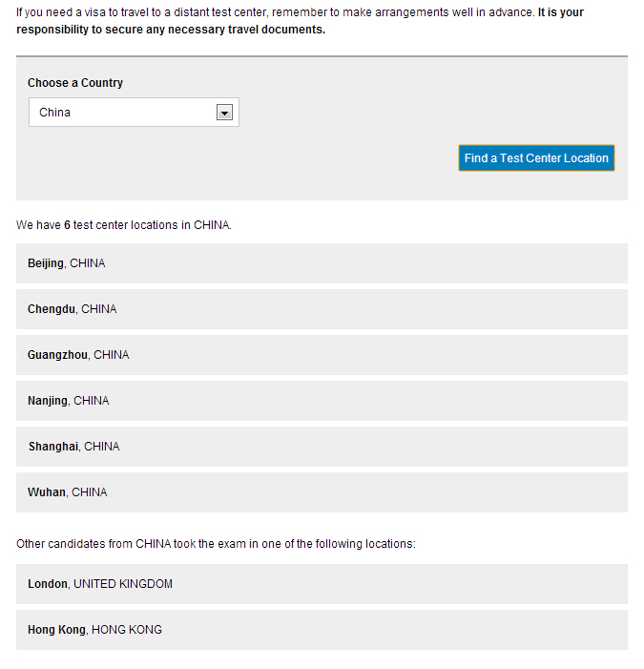
Task: Open the Chengdu, CHINA location row
Action: [322, 309]
